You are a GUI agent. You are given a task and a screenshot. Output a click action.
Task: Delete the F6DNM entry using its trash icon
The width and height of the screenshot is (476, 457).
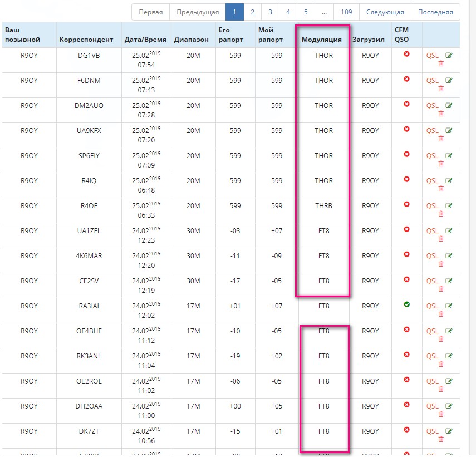(x=440, y=89)
